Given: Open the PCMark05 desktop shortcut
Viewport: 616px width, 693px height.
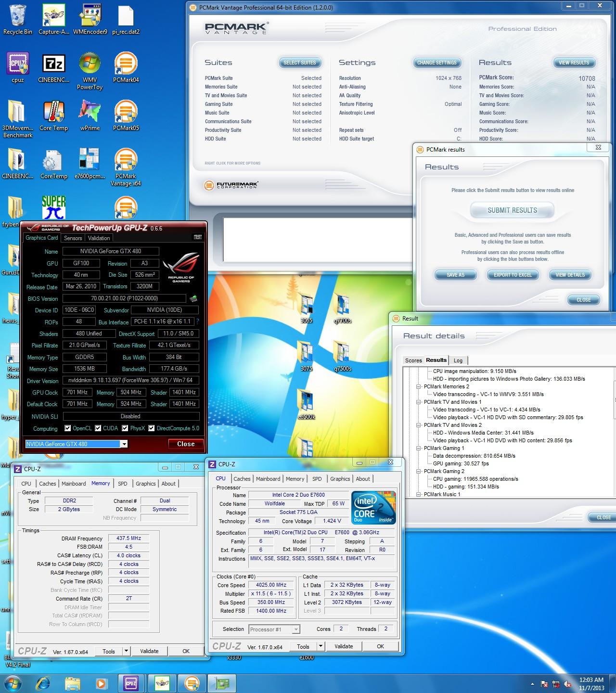Looking at the screenshot, I should [126, 115].
